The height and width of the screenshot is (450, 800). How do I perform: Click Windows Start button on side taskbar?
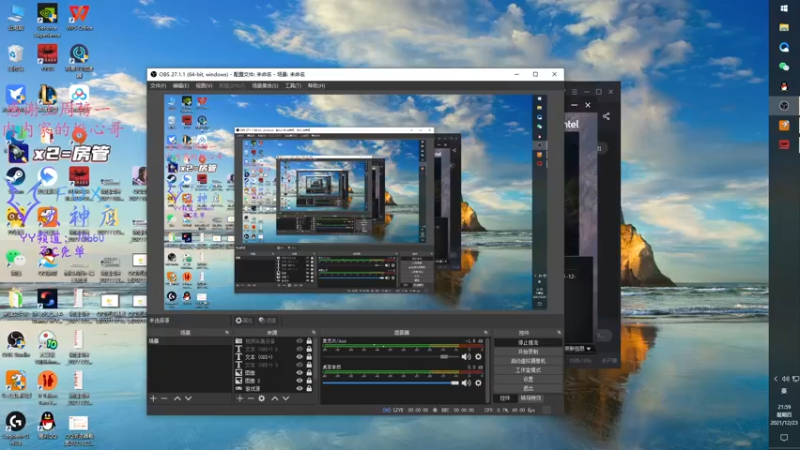[784, 9]
